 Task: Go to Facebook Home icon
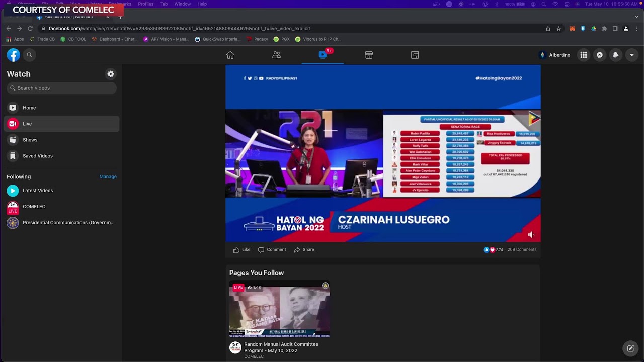click(230, 55)
